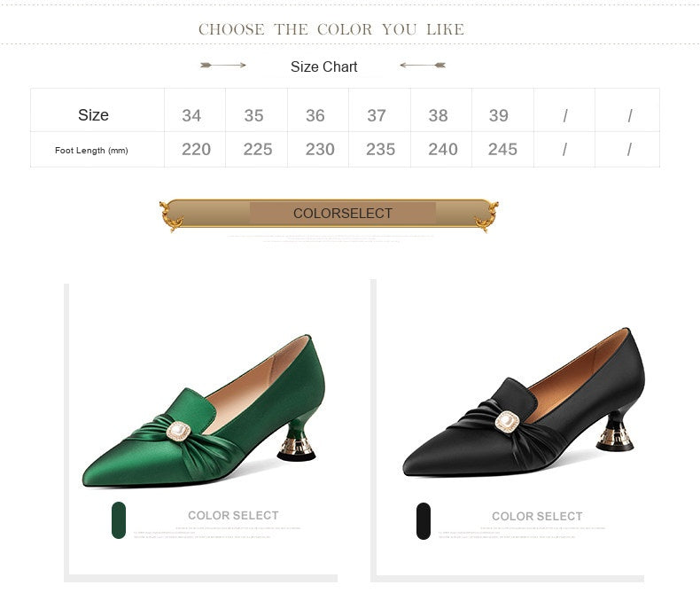
Task: Click the 220 foot length cell
Action: click(196, 149)
